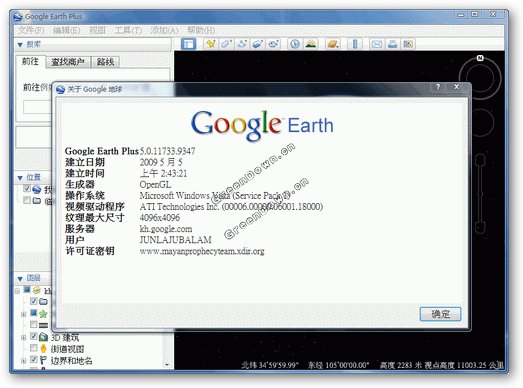The image size is (523, 388).
Task: Click the ? help button on dialog
Action: [438, 87]
